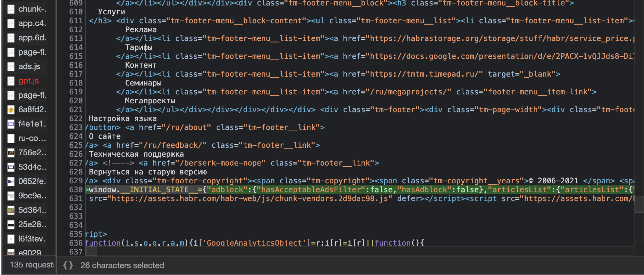This screenshot has height=275, width=644.
Task: Click the 53d4c.. image icon
Action: point(11,167)
